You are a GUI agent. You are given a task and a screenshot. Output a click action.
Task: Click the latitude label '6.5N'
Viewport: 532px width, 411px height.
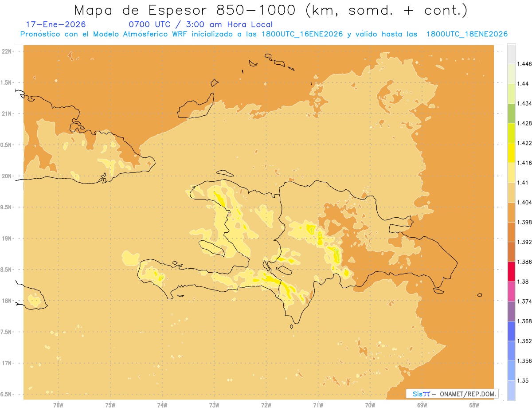point(7,394)
